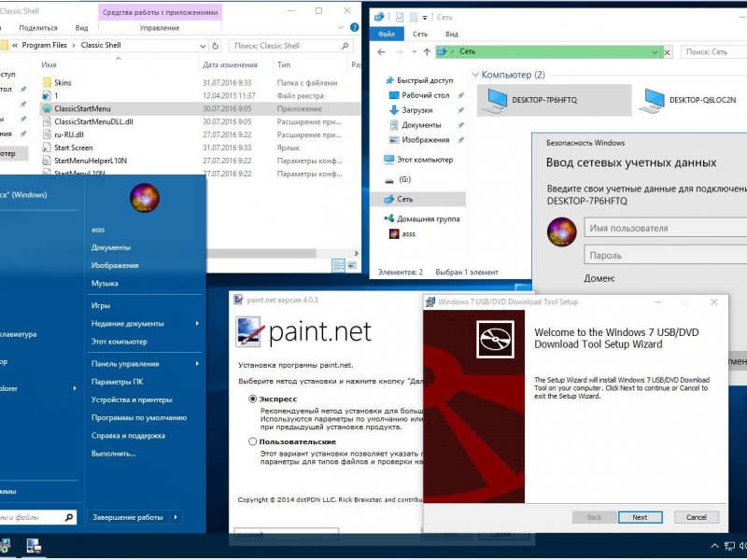Go forward in the Сеть window

click(x=400, y=52)
